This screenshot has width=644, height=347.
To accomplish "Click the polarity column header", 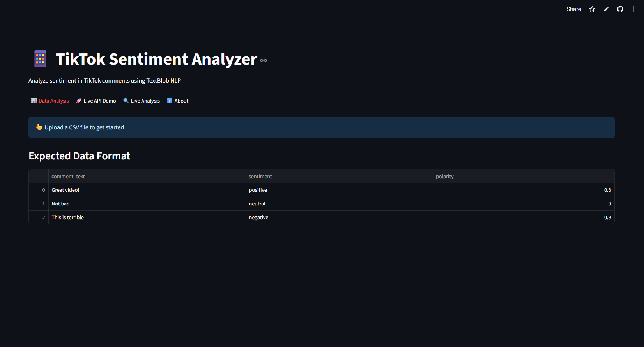I will pyautogui.click(x=524, y=176).
